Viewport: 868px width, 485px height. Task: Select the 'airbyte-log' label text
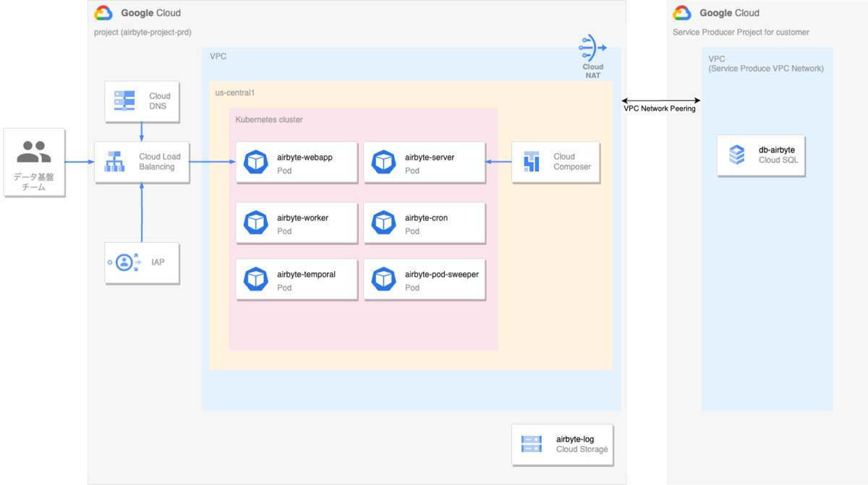[575, 438]
